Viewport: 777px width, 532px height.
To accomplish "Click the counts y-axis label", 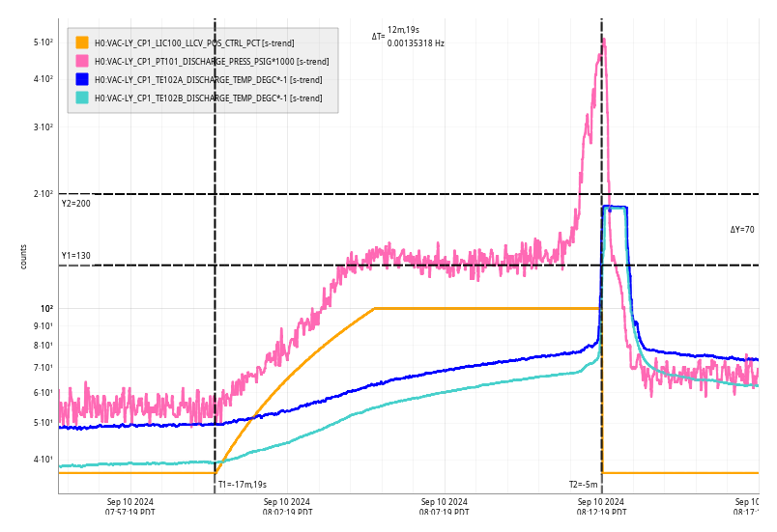I will click(x=23, y=257).
